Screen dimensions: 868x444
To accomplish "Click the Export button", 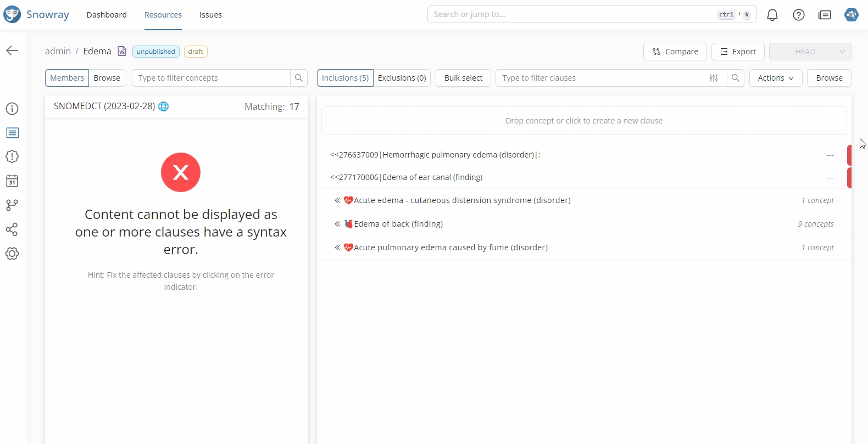I will coord(737,52).
